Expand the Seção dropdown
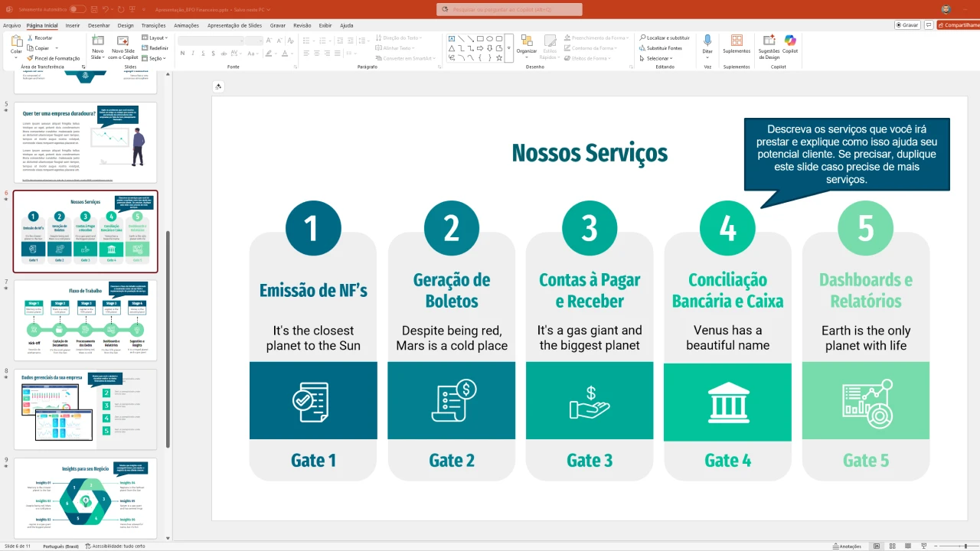 coord(155,58)
